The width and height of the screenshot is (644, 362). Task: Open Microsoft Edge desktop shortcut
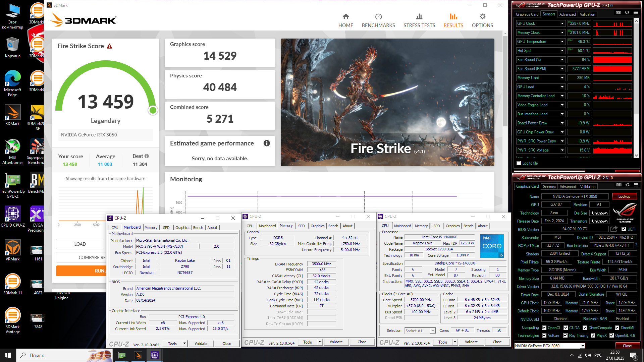pyautogui.click(x=12, y=84)
